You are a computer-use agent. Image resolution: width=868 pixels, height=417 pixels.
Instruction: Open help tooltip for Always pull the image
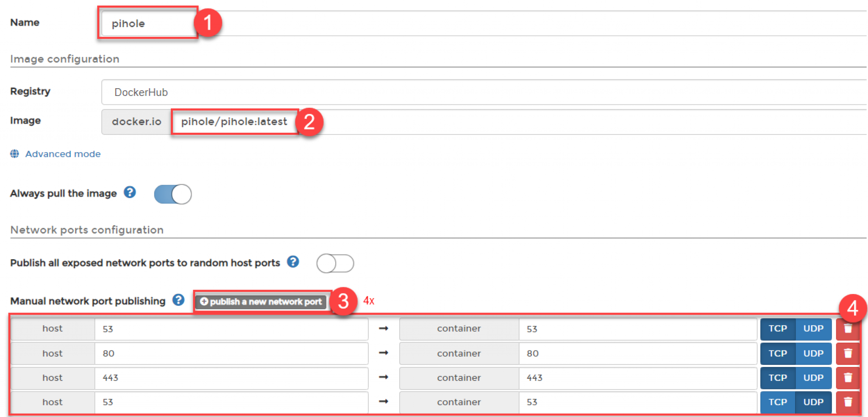point(130,193)
